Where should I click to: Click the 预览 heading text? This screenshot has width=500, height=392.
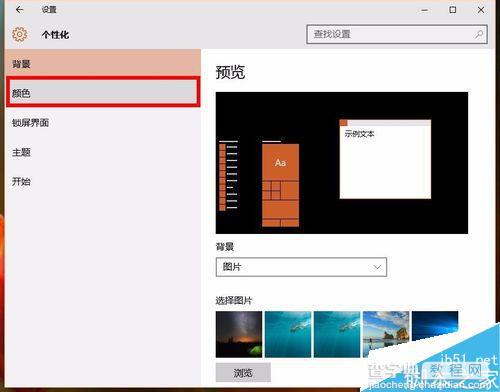230,72
